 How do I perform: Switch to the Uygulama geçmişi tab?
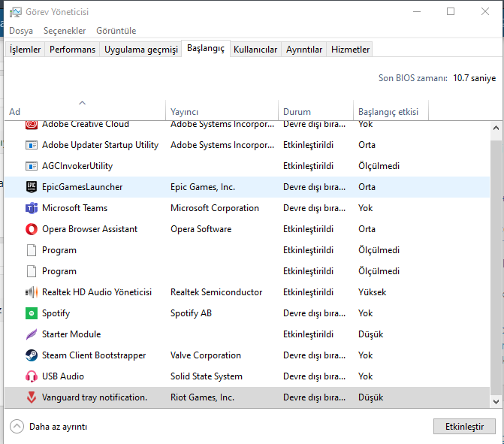(x=140, y=50)
